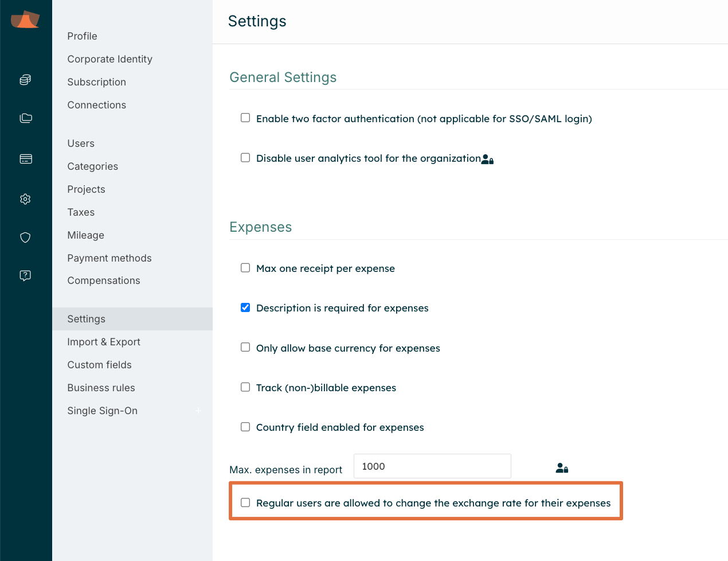Open the Payment methods page

[x=109, y=258]
